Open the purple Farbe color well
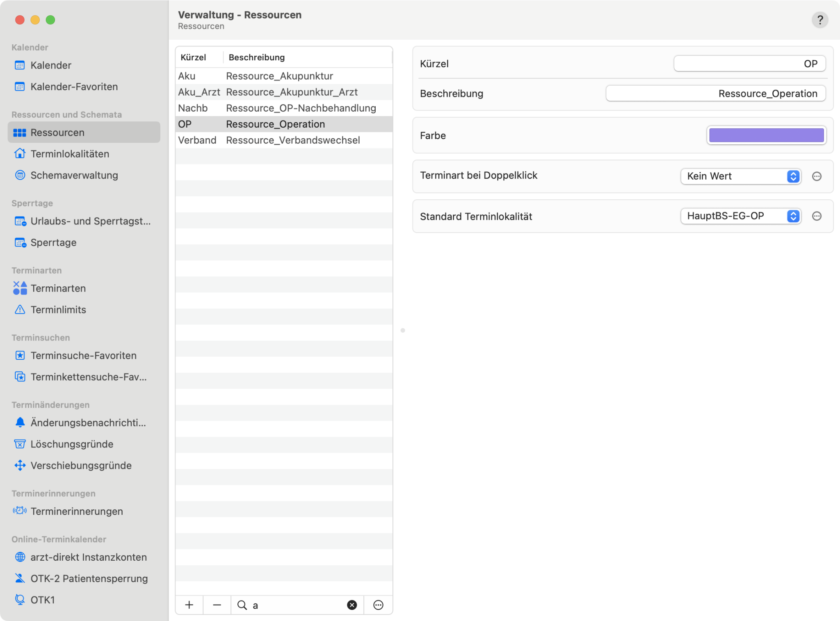The image size is (840, 621). [x=766, y=135]
